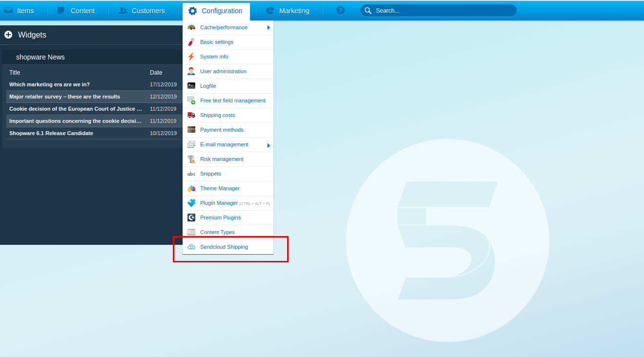This screenshot has width=644, height=357.
Task: Click the E-mail management envelope icon
Action: [191, 145]
